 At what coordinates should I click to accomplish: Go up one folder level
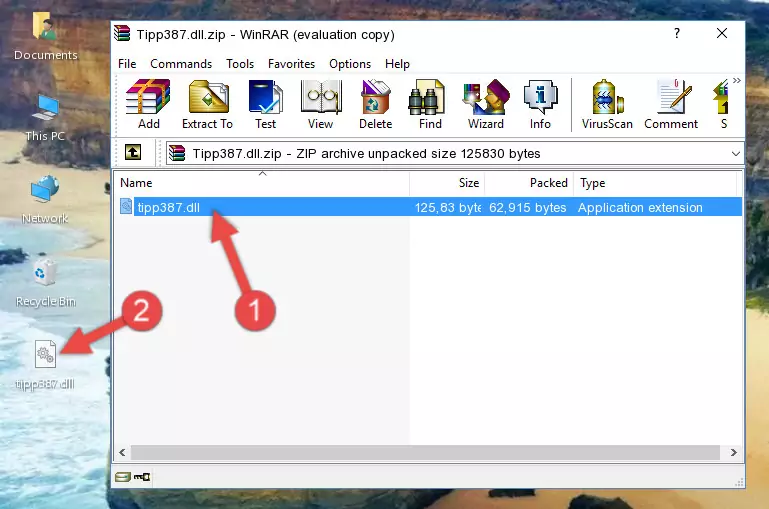pos(133,153)
